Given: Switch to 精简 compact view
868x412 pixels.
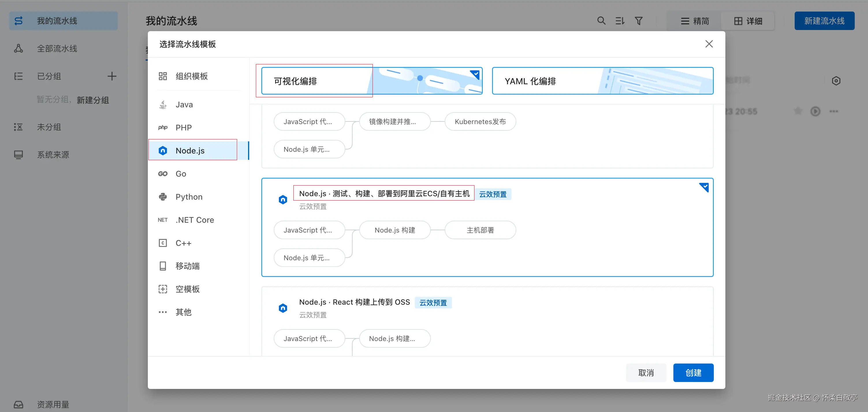Looking at the screenshot, I should (x=695, y=21).
